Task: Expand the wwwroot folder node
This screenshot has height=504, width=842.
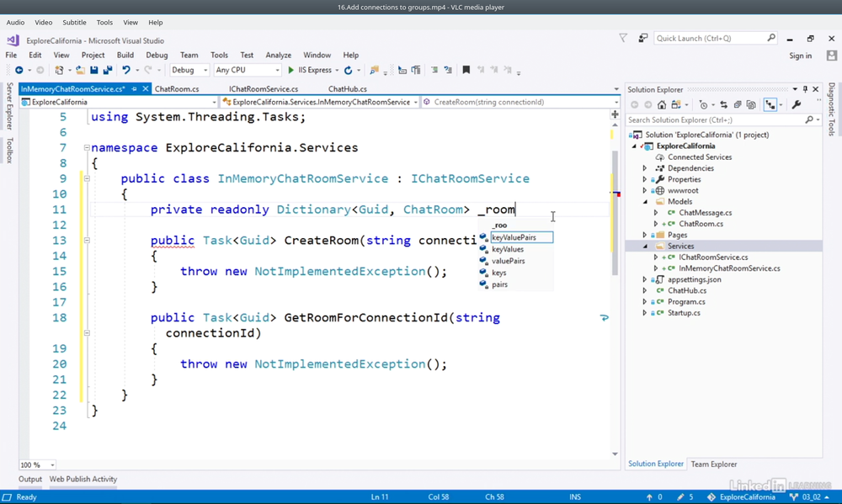Action: (x=645, y=190)
